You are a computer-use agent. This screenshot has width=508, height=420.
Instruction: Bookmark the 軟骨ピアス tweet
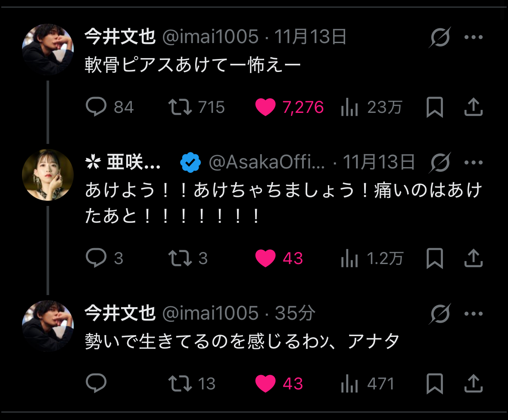click(434, 107)
